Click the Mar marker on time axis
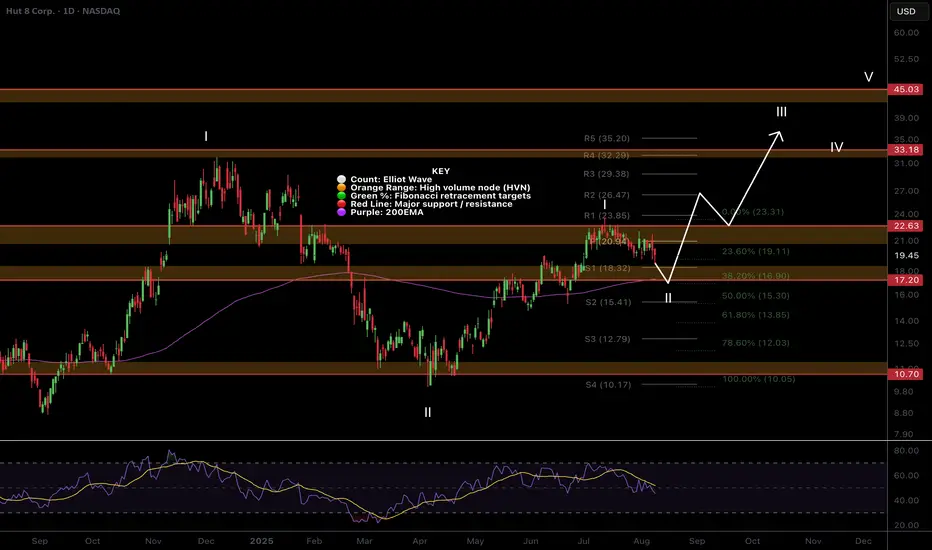This screenshot has height=550, width=932. 364,541
